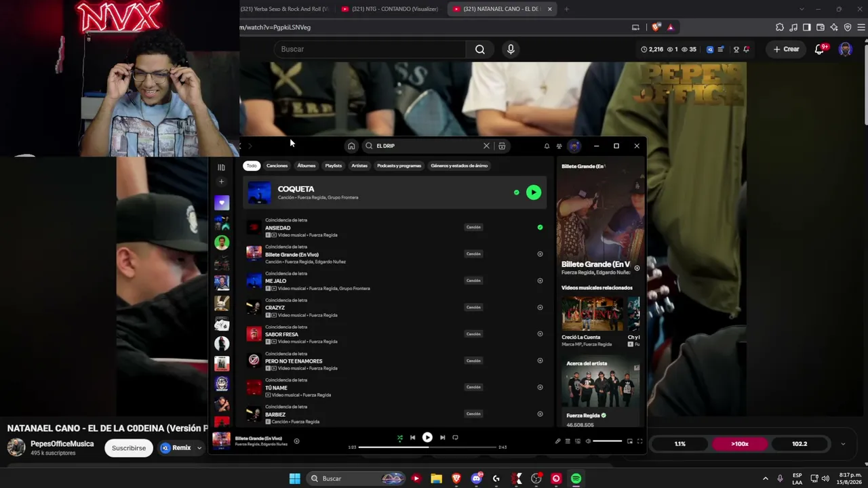Open Creció La Cuenta related video thumbnail
The image size is (868, 488).
click(x=591, y=314)
